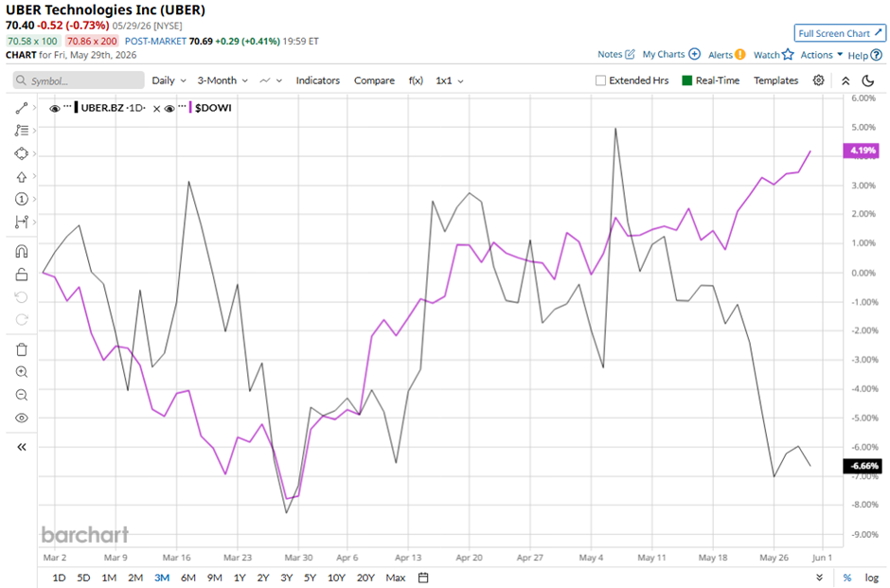Click the Full Screen Chart button
This screenshot has width=890, height=588.
point(840,33)
